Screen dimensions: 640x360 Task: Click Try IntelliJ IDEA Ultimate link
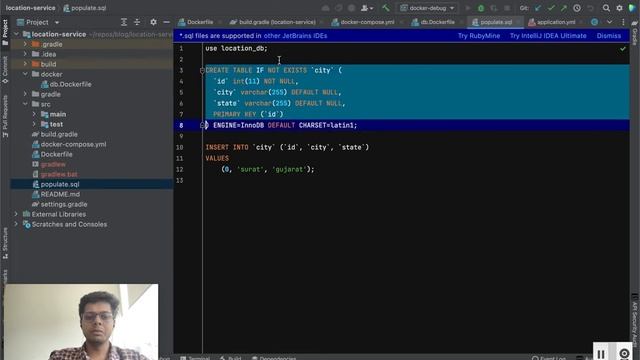point(548,36)
